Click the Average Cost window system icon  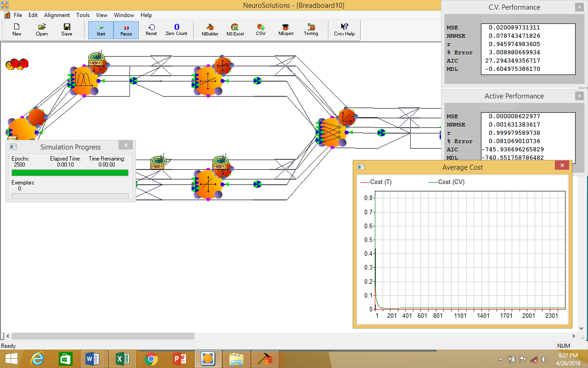(x=361, y=167)
